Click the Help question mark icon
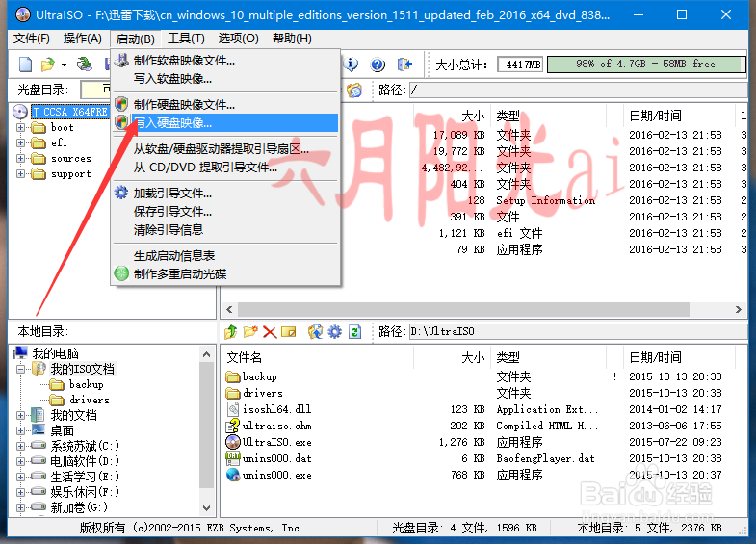 coord(378,65)
